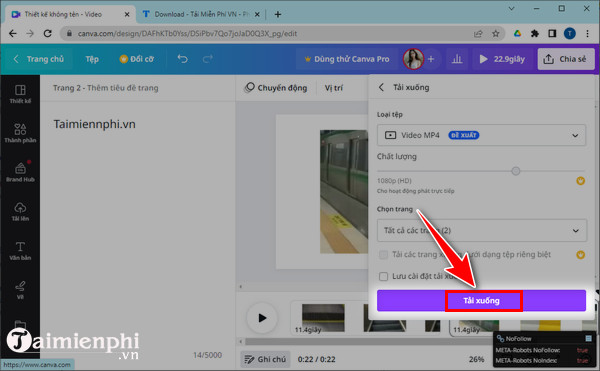Open Chrome side panel icon

(552, 34)
